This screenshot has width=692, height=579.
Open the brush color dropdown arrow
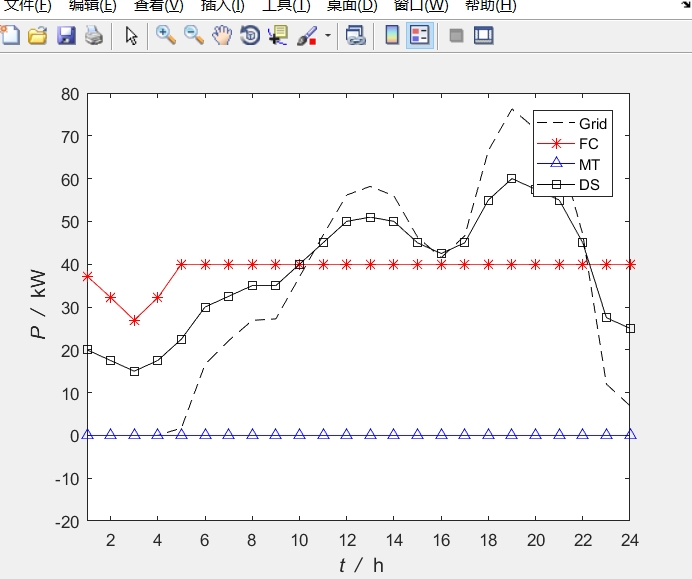point(328,35)
